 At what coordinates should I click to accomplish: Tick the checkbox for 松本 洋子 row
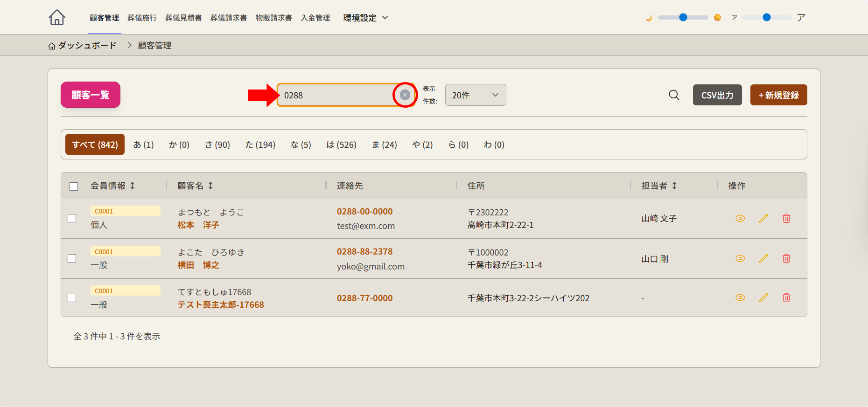[72, 218]
